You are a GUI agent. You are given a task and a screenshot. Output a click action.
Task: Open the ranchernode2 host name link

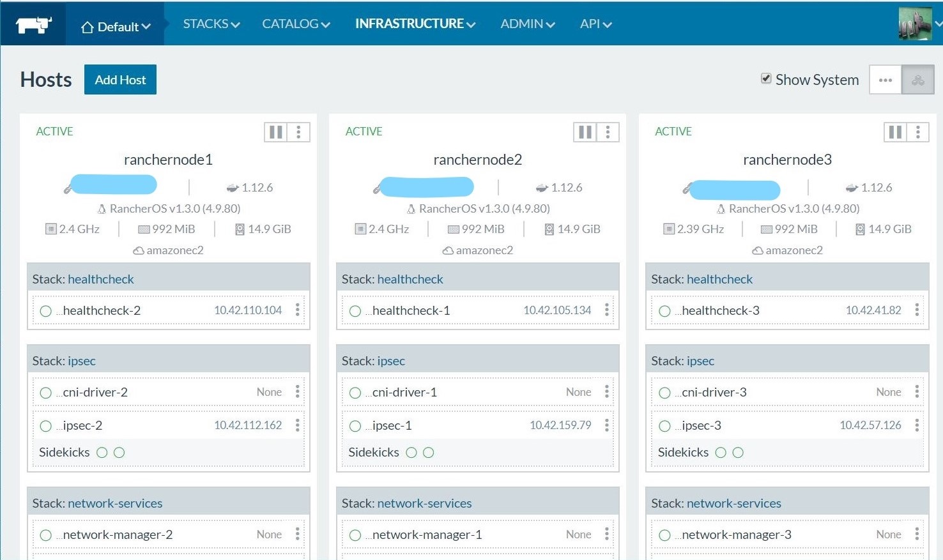coord(478,160)
